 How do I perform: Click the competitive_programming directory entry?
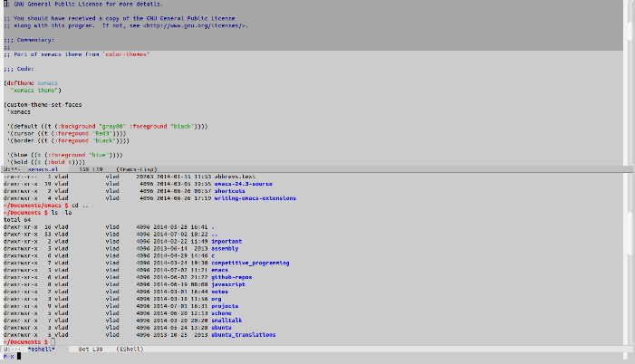[250, 263]
